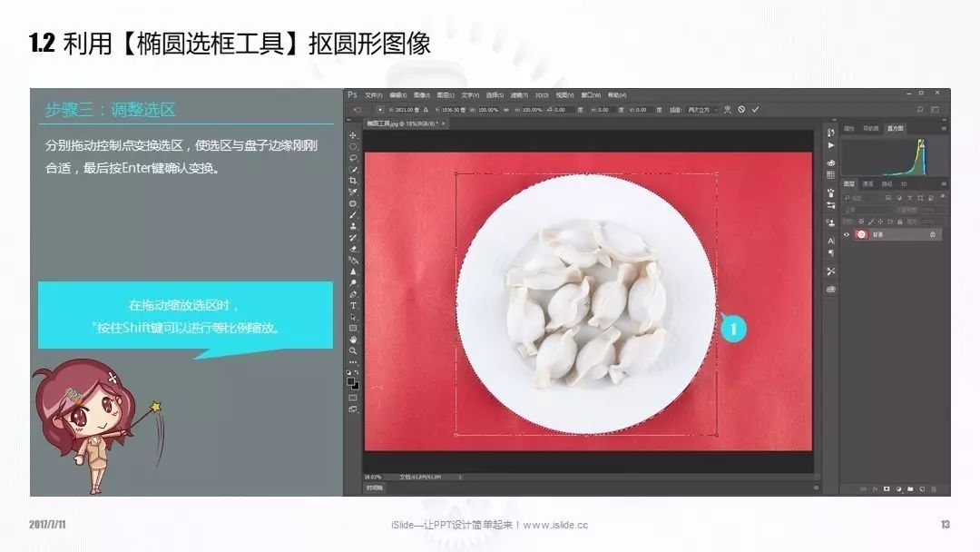
Task: Open the layer blend mode dropdown
Action: click(x=865, y=210)
